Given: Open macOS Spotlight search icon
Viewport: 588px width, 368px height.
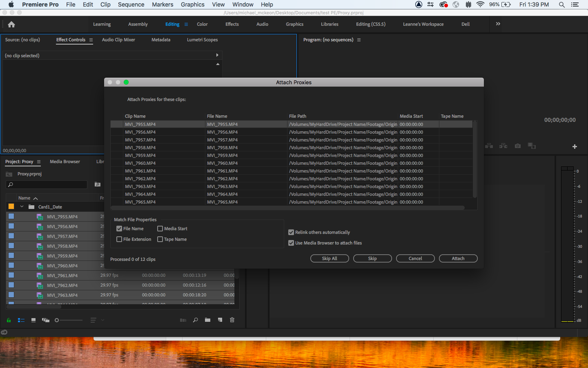Looking at the screenshot, I should coord(562,4).
